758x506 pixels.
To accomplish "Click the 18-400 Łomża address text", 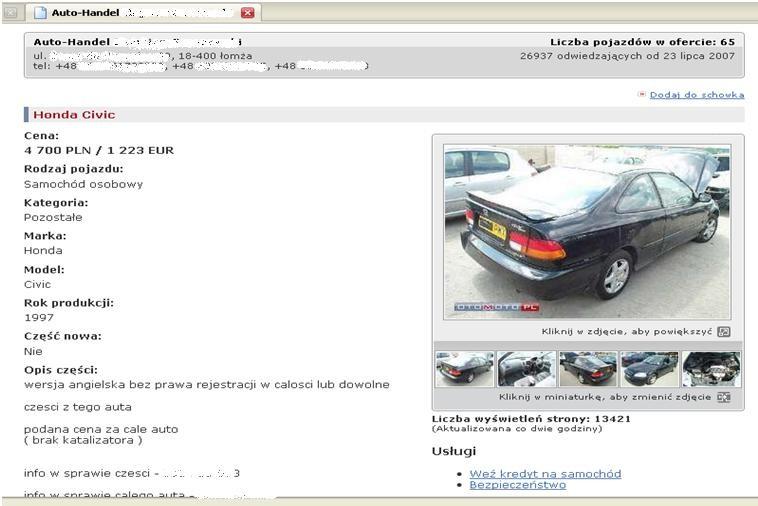I will click(215, 56).
